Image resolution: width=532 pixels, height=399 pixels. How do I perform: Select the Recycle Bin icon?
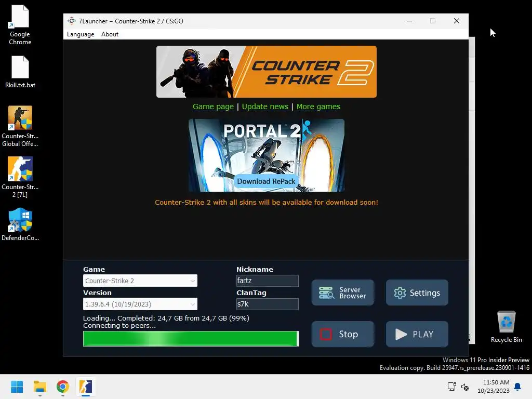[x=506, y=327]
